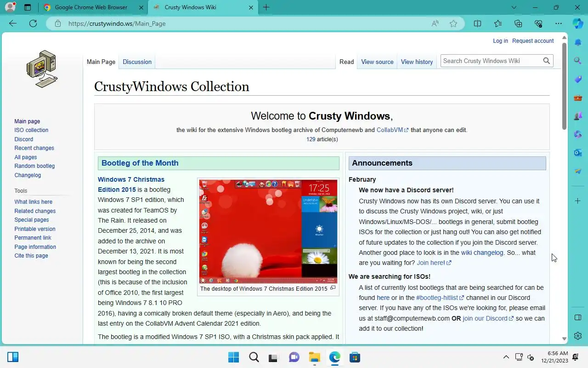588x368 pixels.
Task: Open Copilot icon in the Edge sidebar
Action: [578, 23]
